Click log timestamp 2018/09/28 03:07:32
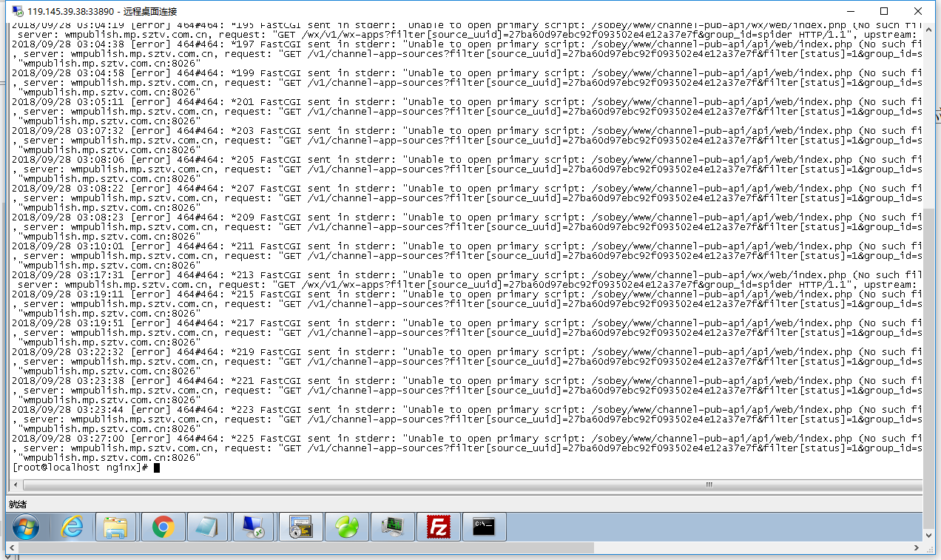The image size is (941, 560). tap(67, 131)
